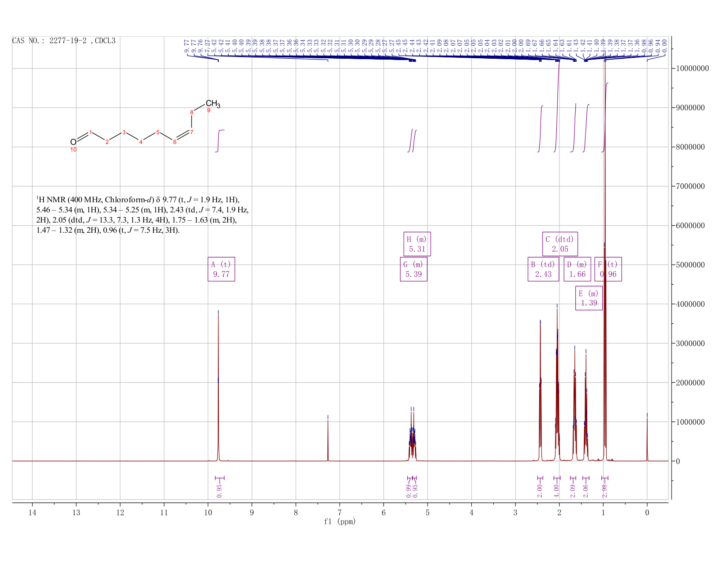728x563 pixels.
Task: Select multiplet label E (m) 1.39
Action: [x=589, y=298]
